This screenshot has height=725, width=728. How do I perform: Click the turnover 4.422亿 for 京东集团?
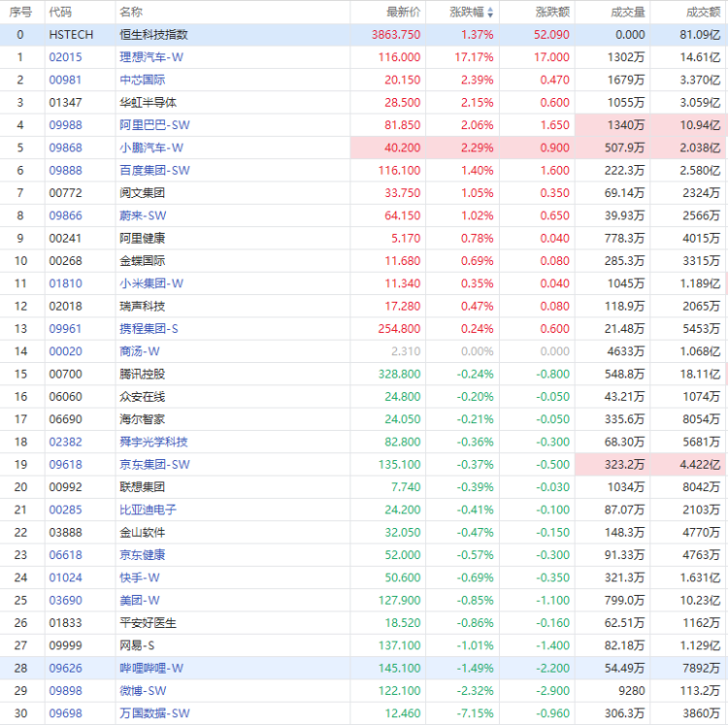tap(700, 465)
